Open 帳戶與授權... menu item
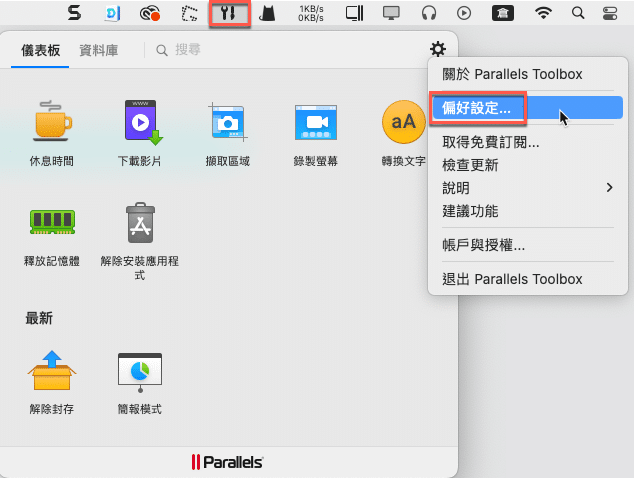The image size is (634, 478). (x=528, y=245)
